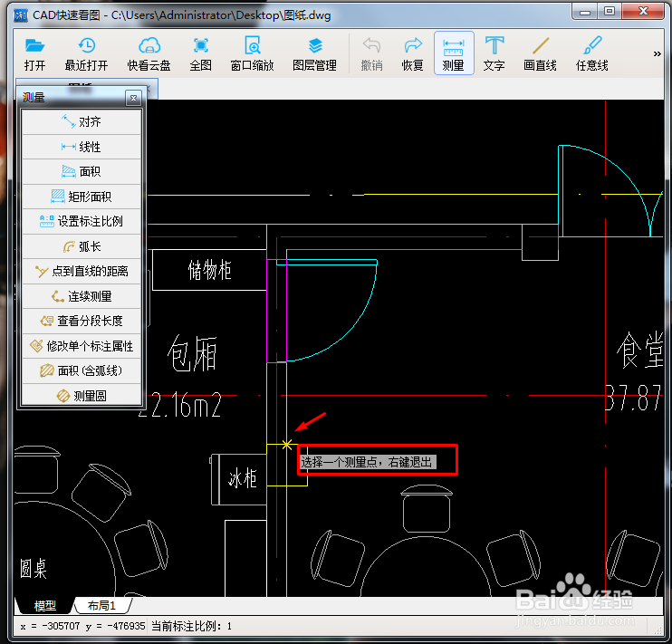Image resolution: width=672 pixels, height=644 pixels.
Task: Click the yellow snap point marker
Action: [x=287, y=445]
